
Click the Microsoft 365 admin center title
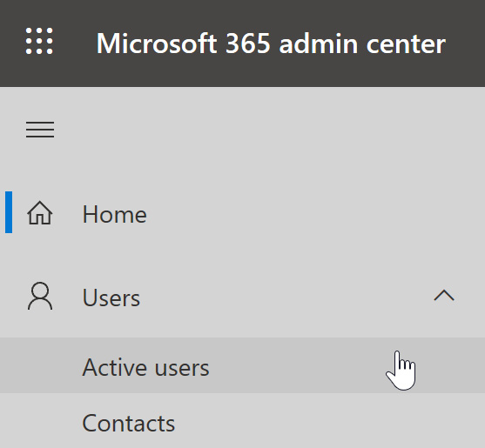[x=271, y=43]
